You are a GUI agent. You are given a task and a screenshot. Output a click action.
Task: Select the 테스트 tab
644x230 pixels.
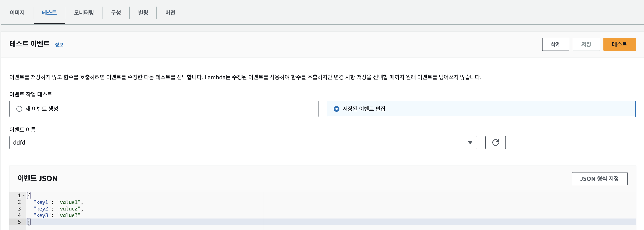point(49,13)
